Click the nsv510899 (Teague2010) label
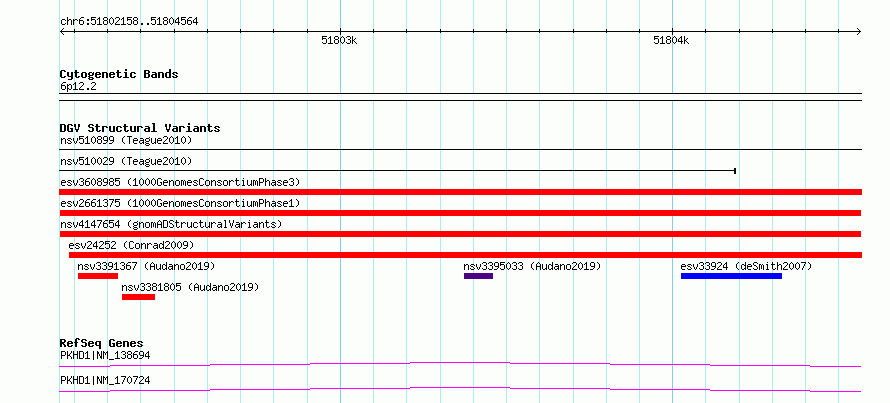Viewport: 890px width, 403px height. [x=126, y=140]
